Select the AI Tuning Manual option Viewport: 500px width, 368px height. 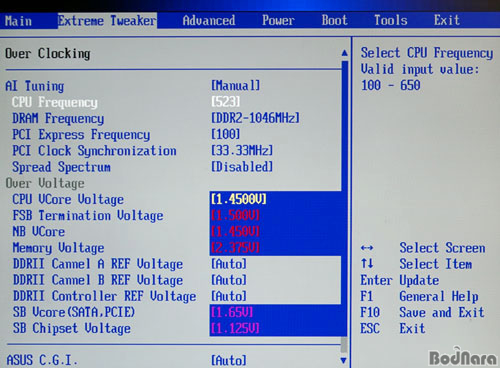click(x=235, y=86)
